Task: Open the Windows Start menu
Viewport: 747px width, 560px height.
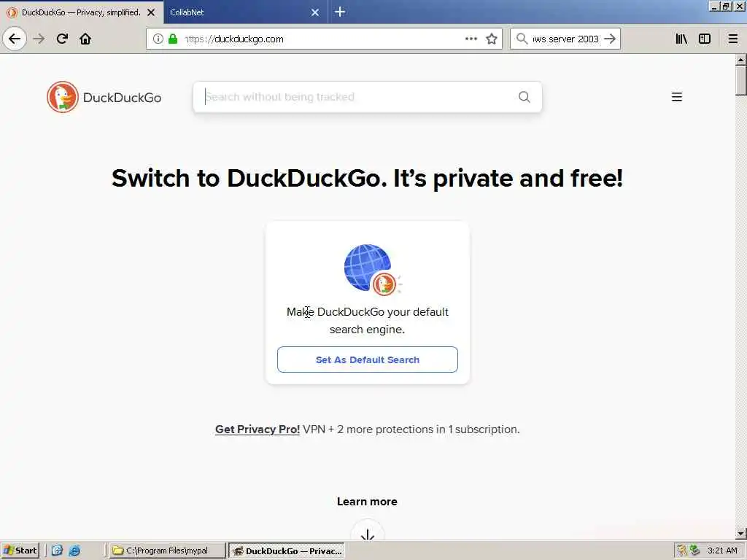Action: point(20,551)
